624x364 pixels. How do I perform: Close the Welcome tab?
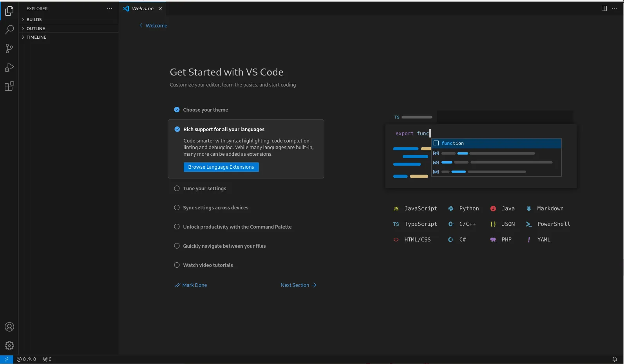(160, 9)
